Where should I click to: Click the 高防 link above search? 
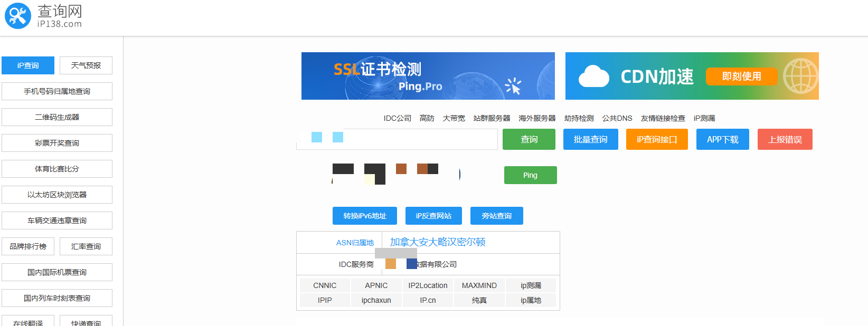coord(427,118)
